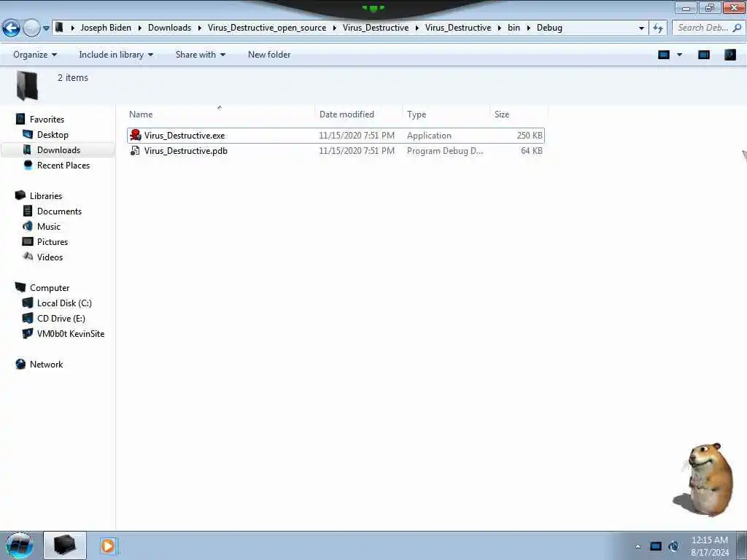The width and height of the screenshot is (747, 560).
Task: Sort by Date modified column header
Action: (359, 114)
